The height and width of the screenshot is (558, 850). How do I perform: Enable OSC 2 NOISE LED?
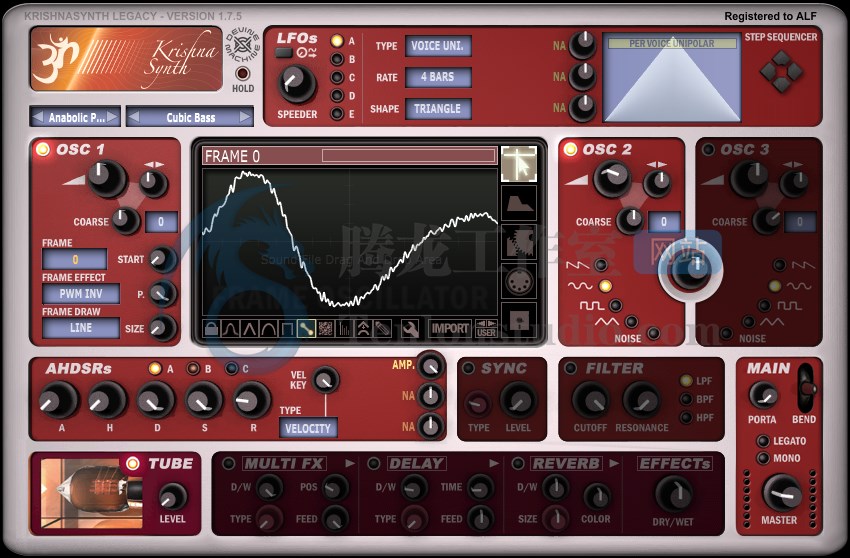(x=654, y=332)
